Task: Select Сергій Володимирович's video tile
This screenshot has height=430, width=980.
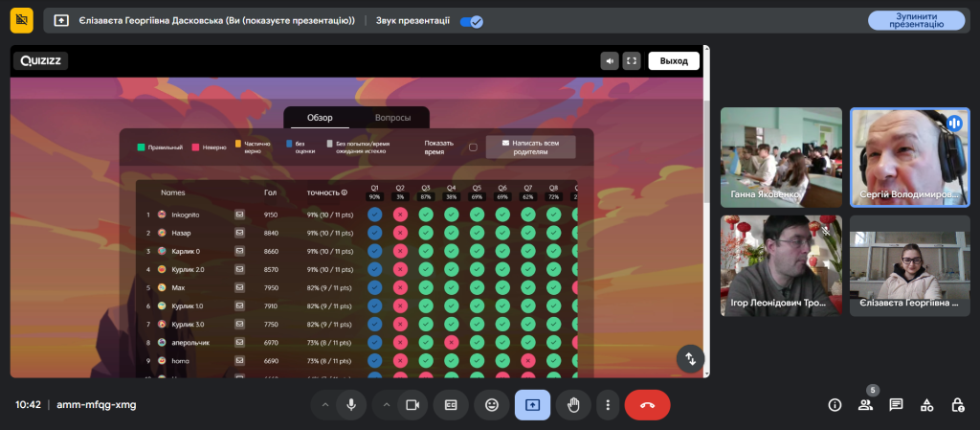Action: 909,157
